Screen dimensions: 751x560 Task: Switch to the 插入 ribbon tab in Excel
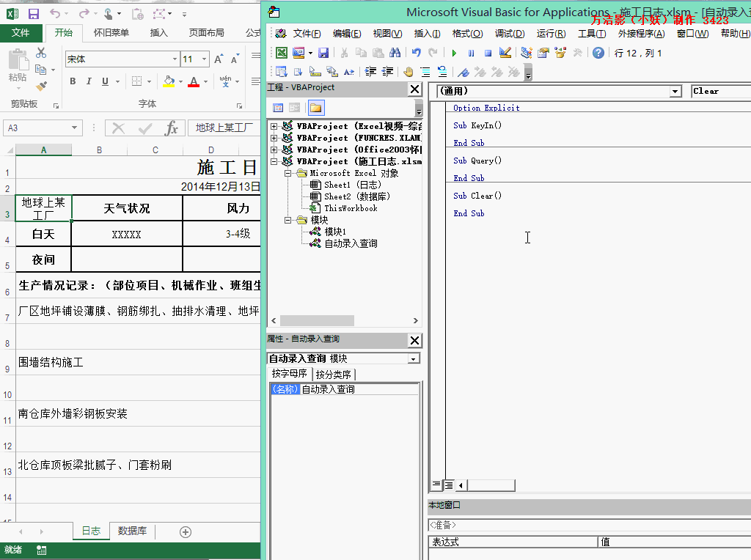[x=158, y=32]
